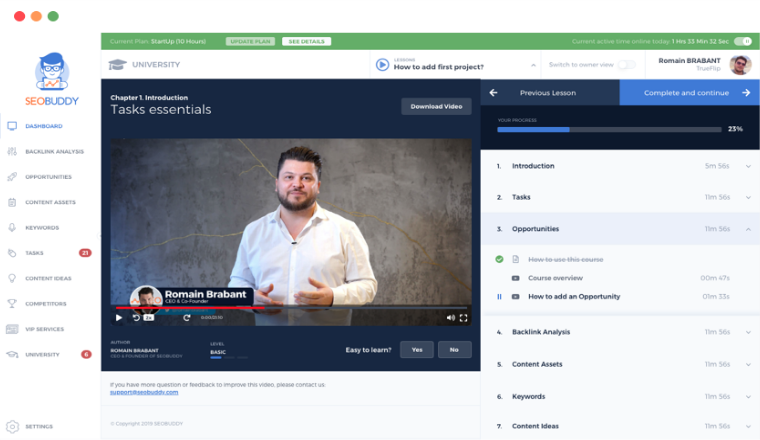Click the video red progress bar

(x=190, y=308)
